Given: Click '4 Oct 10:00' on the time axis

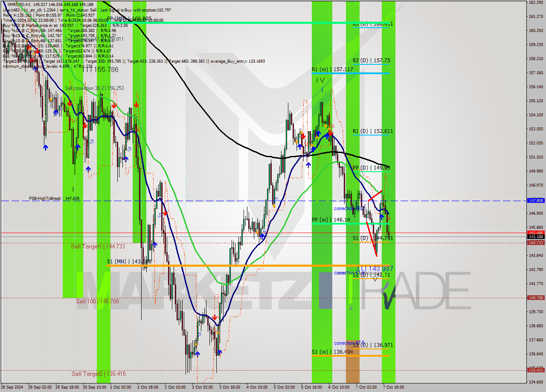Looking at the screenshot, I should tap(257, 387).
